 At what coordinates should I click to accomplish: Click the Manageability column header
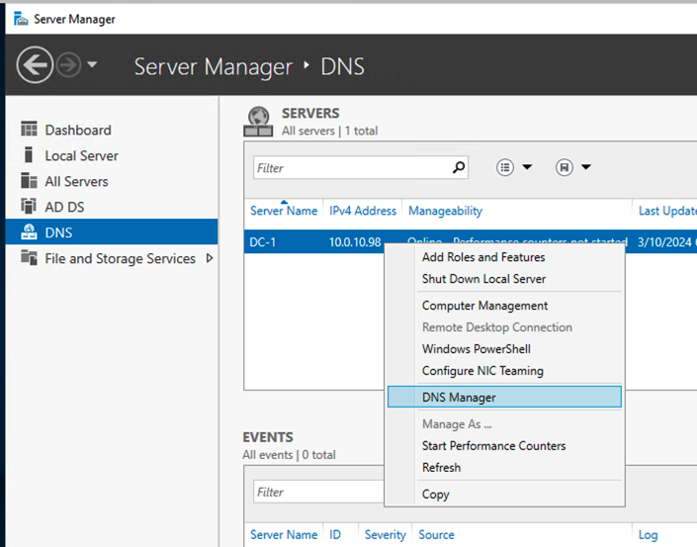click(445, 211)
